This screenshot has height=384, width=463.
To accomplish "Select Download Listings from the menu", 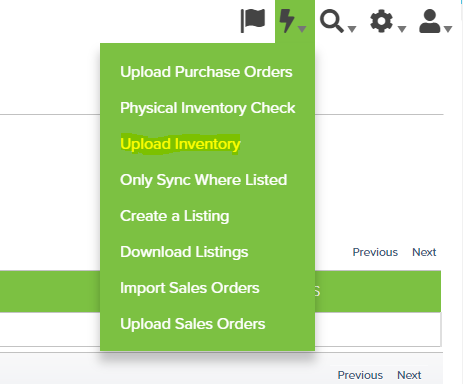I will coord(184,252).
